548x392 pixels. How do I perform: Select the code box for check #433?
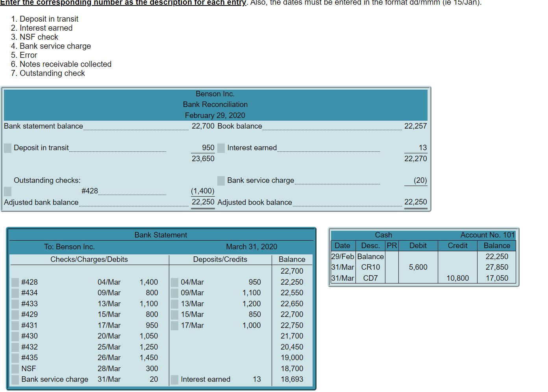coord(15,304)
